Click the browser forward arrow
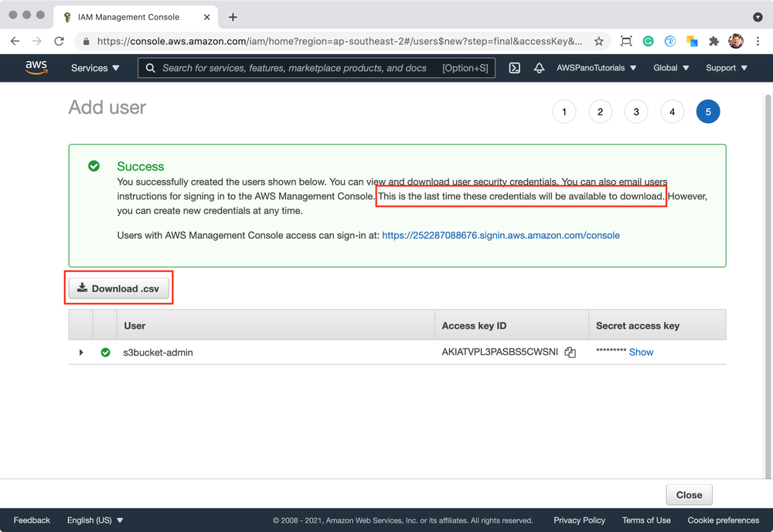The height and width of the screenshot is (532, 773). [37, 42]
